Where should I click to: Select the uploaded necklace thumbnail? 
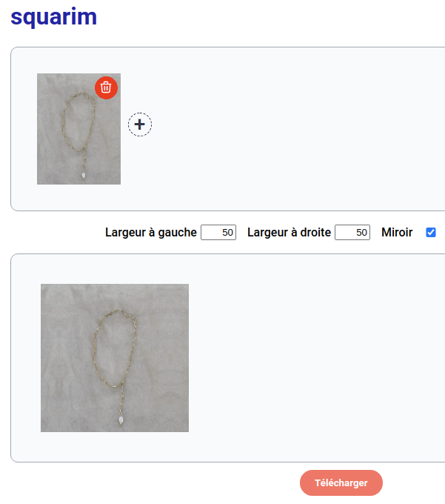click(78, 129)
